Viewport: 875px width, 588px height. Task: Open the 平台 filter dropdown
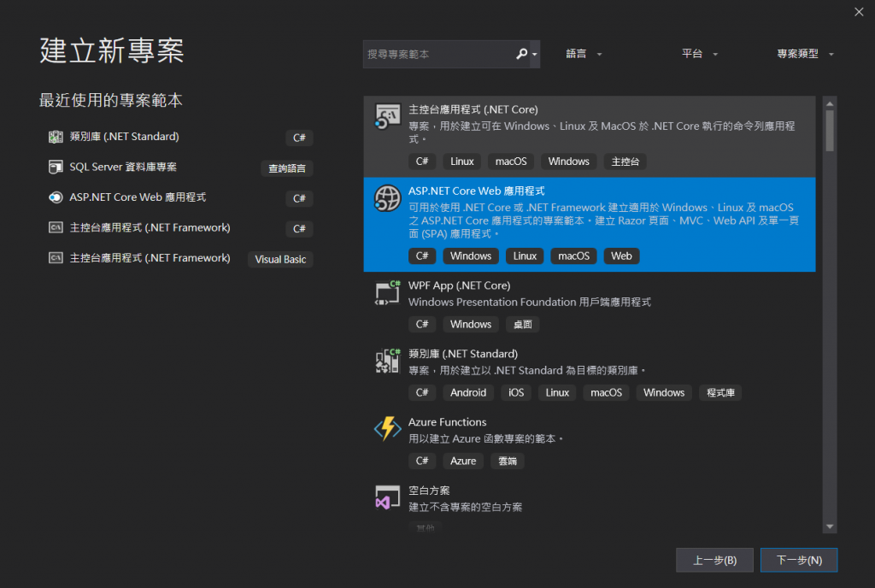point(700,54)
